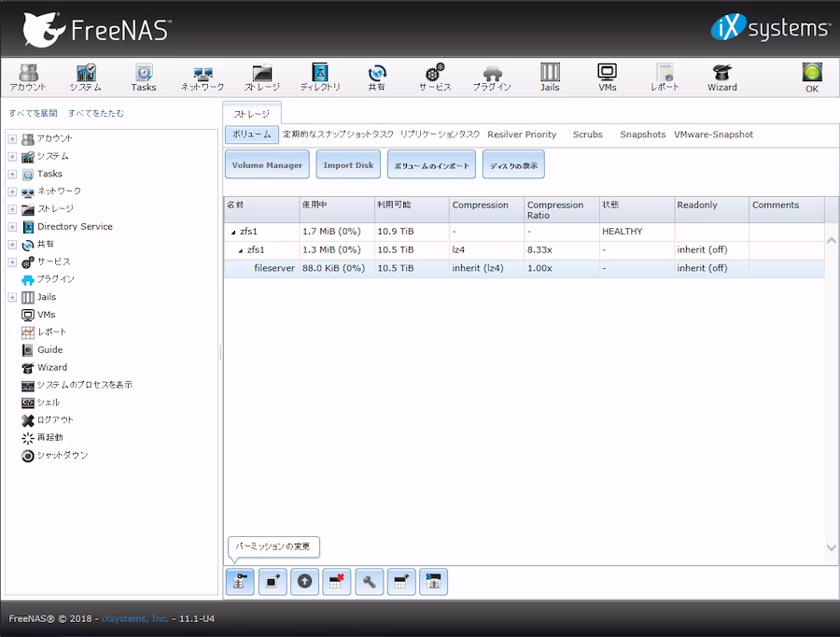Open the サービス toolbar icon
This screenshot has width=840, height=637.
click(x=435, y=78)
